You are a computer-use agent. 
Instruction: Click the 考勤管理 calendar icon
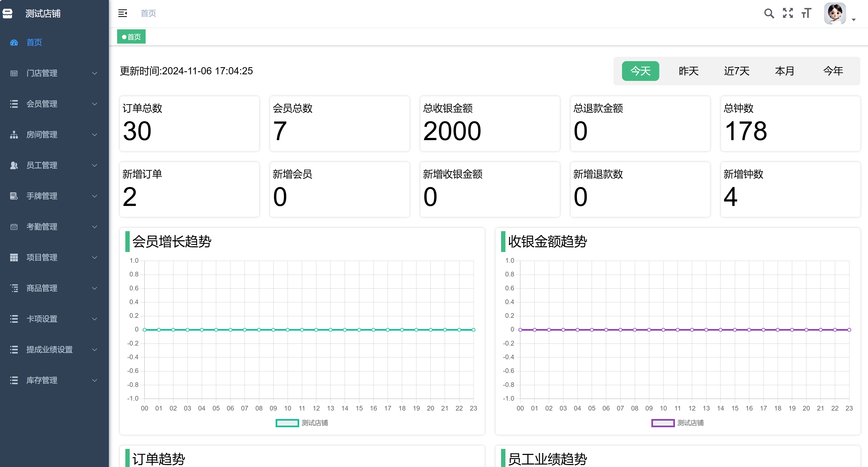(14, 227)
